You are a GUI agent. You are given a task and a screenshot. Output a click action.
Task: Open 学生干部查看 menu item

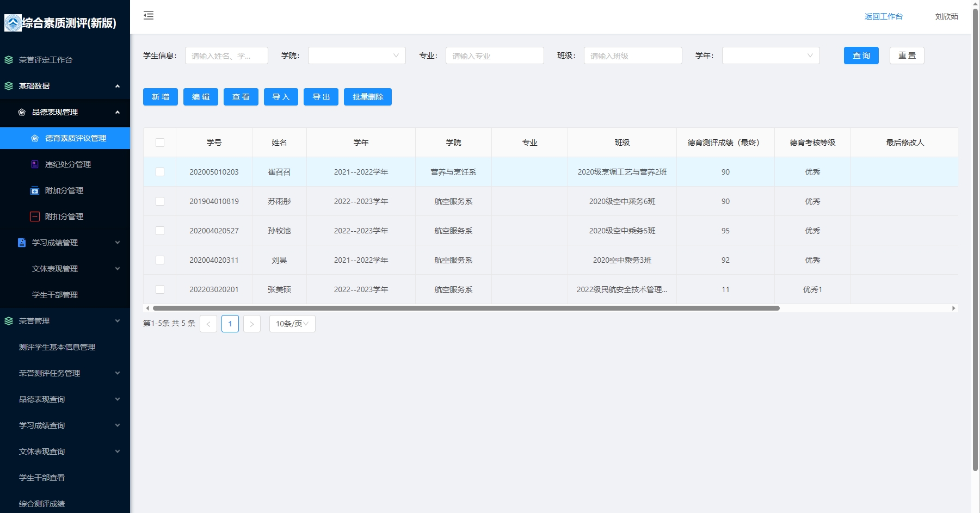click(x=65, y=478)
